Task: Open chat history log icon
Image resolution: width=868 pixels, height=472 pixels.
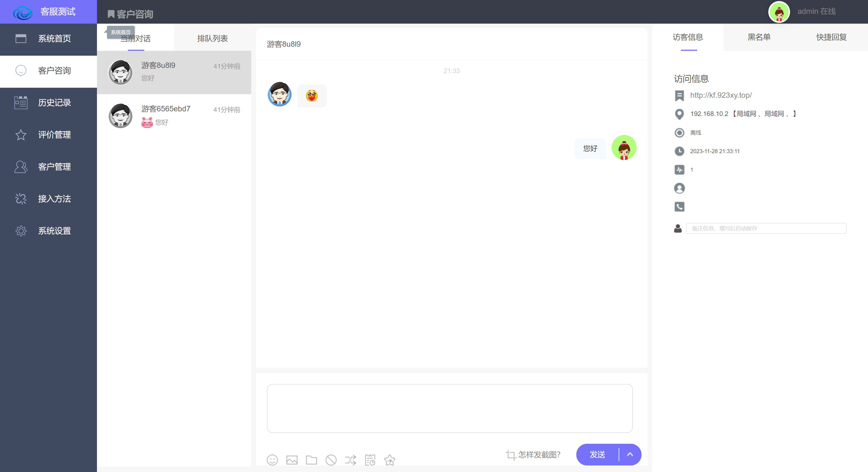Action: [370, 460]
